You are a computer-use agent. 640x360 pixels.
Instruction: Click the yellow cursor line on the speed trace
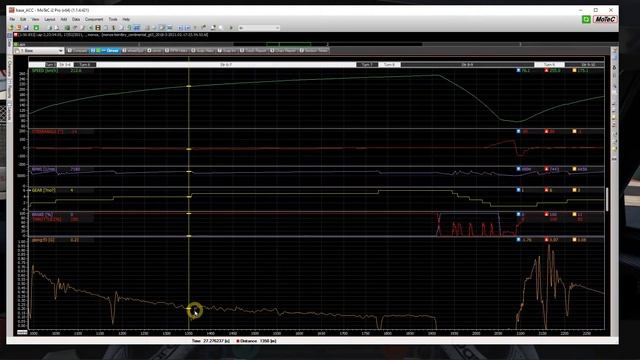(189, 86)
